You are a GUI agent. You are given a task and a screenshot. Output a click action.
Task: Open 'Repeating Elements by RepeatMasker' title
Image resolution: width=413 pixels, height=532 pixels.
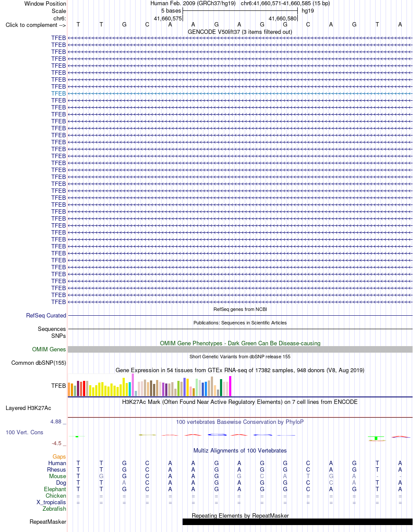point(240,515)
